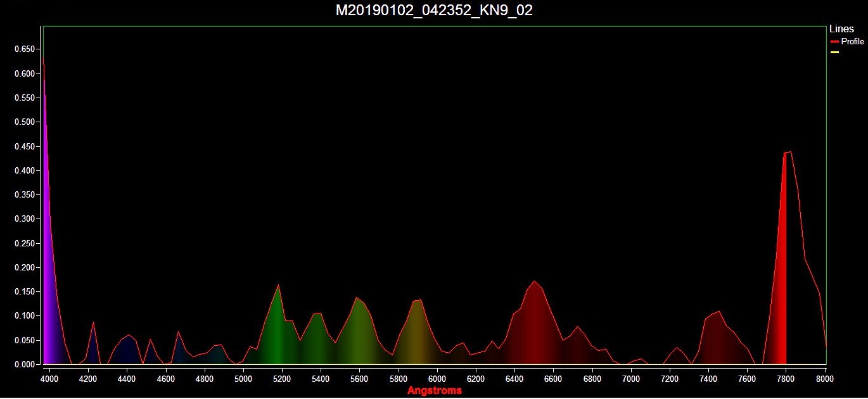This screenshot has height=399, width=868.
Task: Click the 0.500 y-axis tick label
Action: [25, 122]
